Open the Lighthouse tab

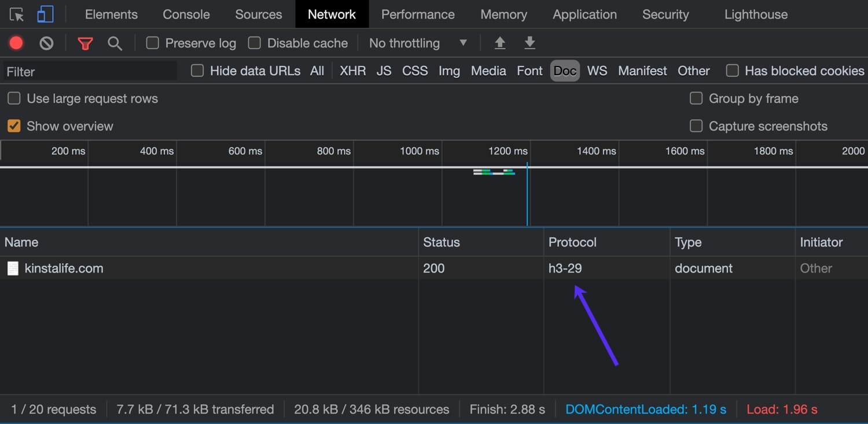(x=756, y=14)
